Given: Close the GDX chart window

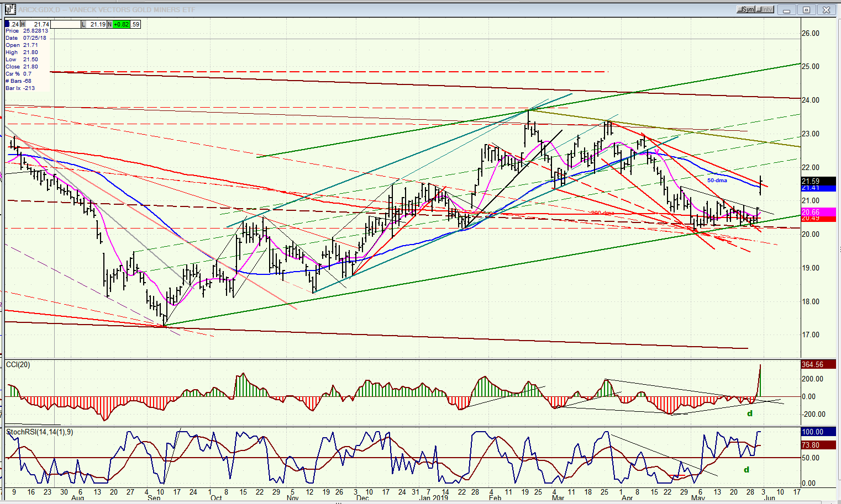Looking at the screenshot, I should click(827, 10).
